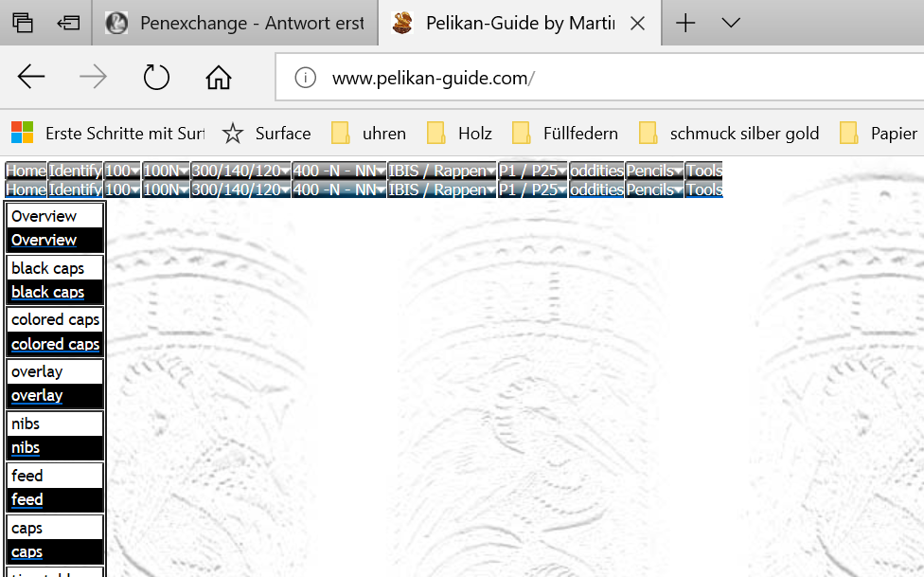The width and height of the screenshot is (924, 577).
Task: Go back to the previous page
Action: pos(31,78)
